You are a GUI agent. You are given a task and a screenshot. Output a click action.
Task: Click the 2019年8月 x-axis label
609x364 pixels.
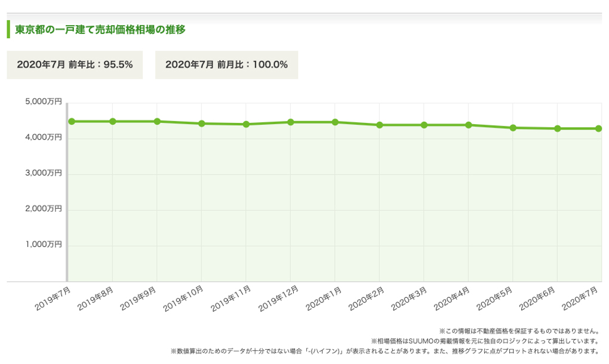96,299
